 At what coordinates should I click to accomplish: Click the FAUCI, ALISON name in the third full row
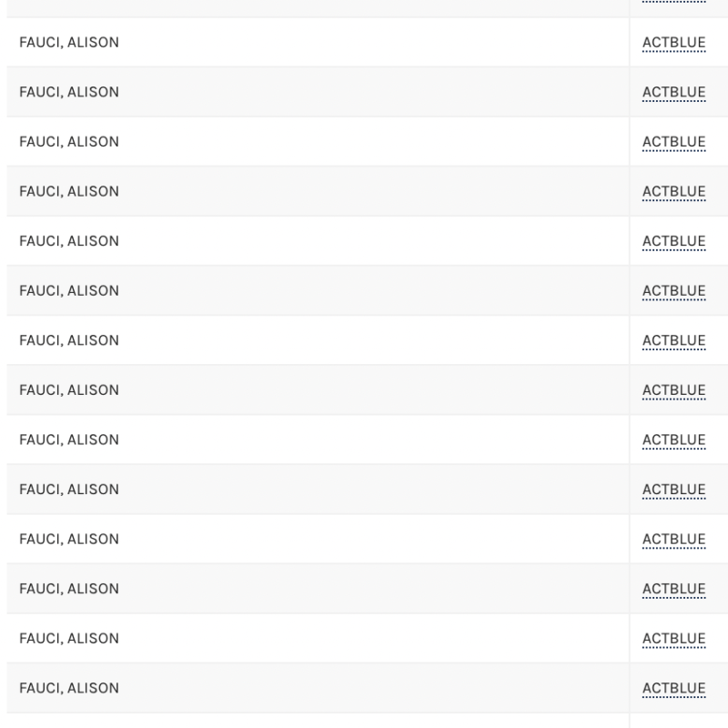(69, 142)
